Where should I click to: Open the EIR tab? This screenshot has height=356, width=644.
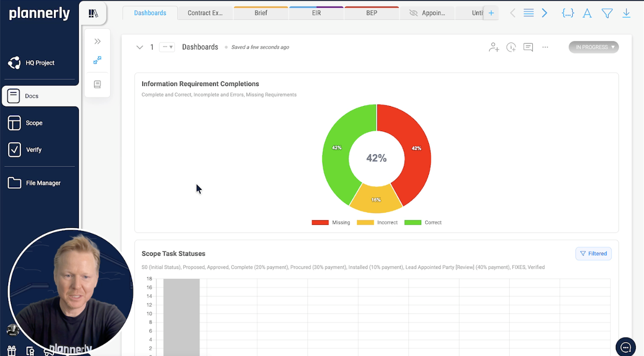(317, 13)
